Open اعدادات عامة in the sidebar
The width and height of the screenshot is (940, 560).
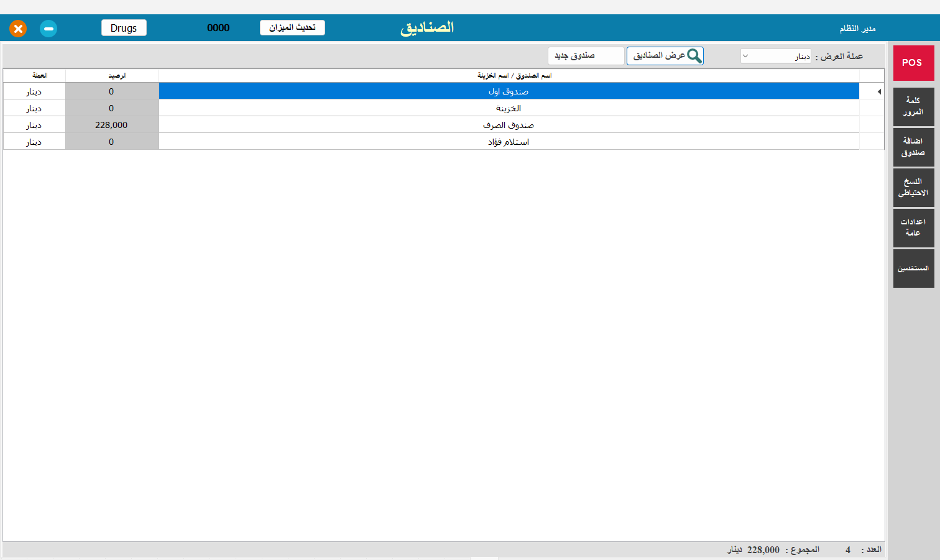click(913, 227)
